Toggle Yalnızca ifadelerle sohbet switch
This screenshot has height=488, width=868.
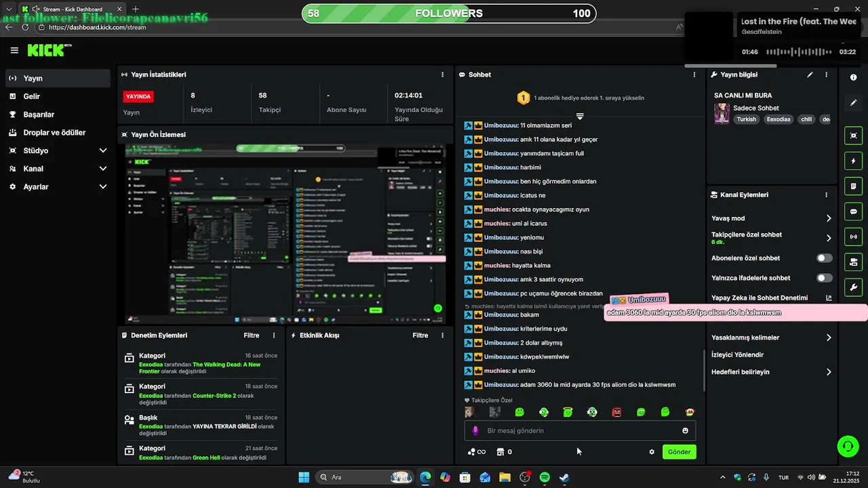point(825,278)
